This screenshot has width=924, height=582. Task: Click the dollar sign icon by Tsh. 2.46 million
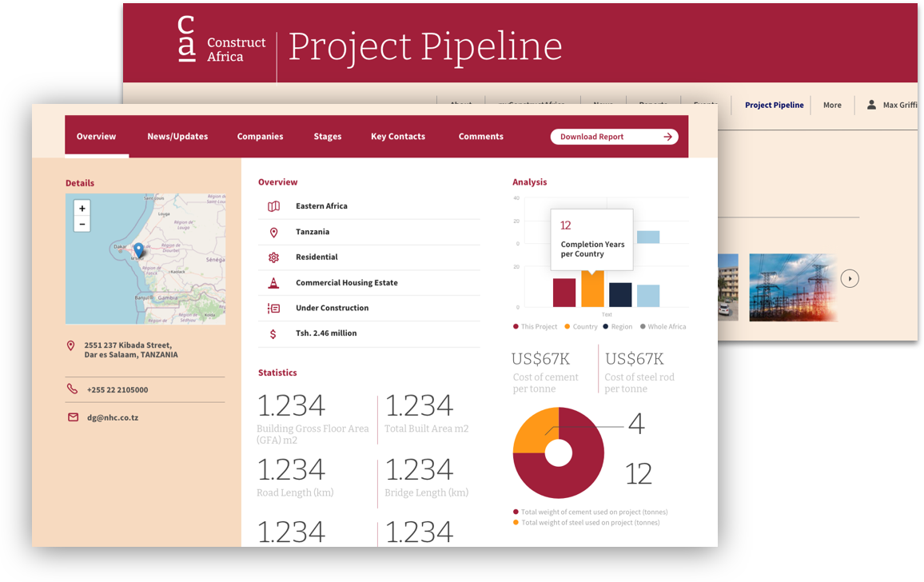(x=273, y=333)
